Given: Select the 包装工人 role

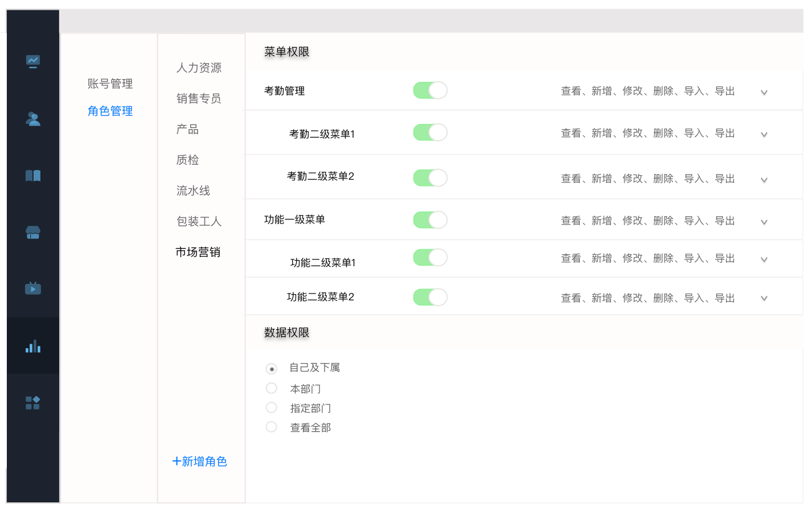Looking at the screenshot, I should coord(199,221).
